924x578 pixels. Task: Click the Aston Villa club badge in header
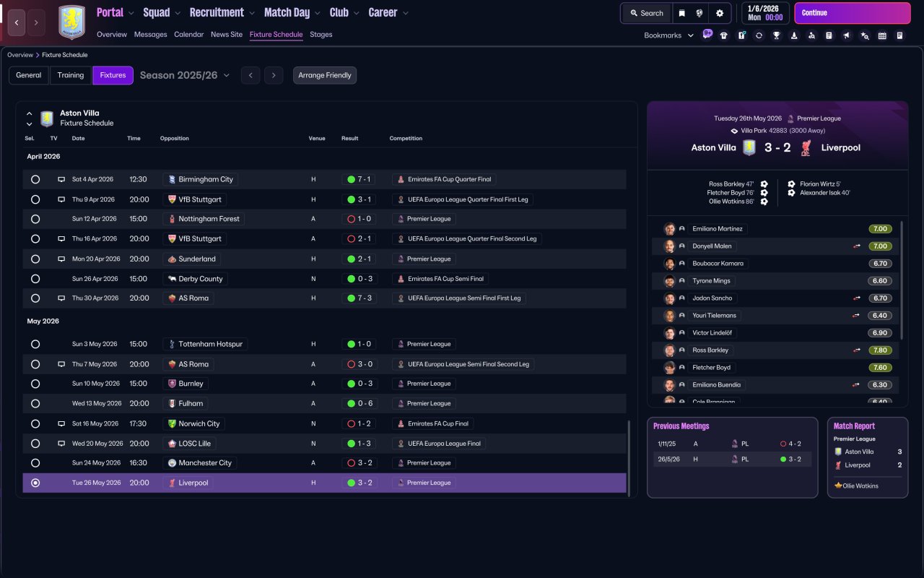(71, 22)
